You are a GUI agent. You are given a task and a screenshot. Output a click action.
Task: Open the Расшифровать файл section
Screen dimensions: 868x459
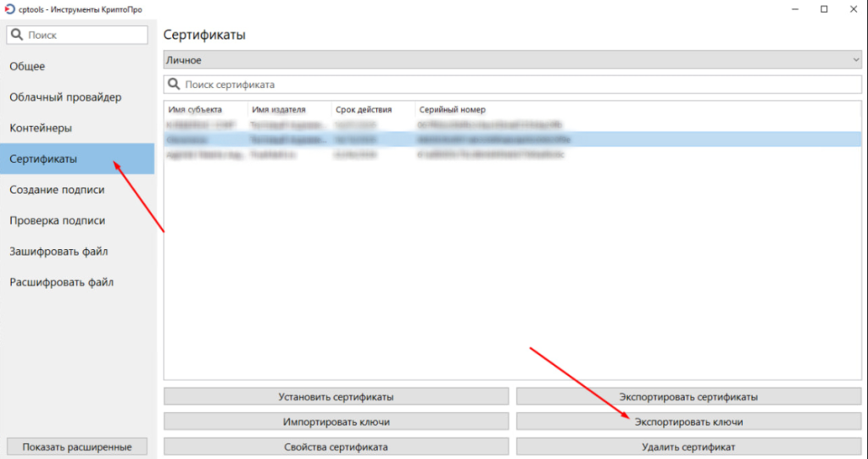(x=61, y=282)
